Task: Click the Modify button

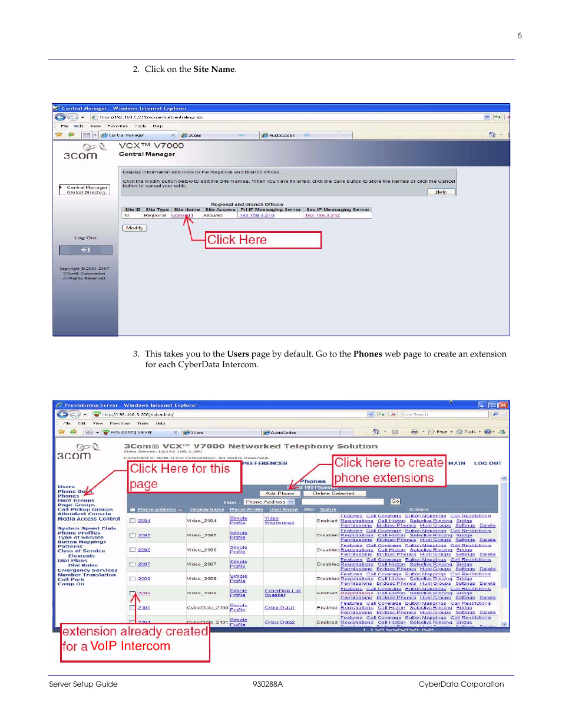Action: (x=135, y=228)
